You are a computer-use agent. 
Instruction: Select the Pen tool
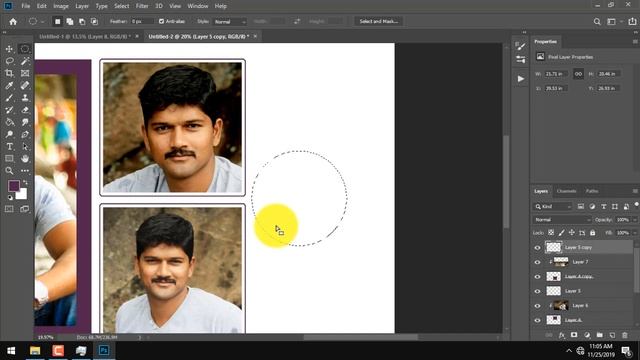(x=25, y=134)
